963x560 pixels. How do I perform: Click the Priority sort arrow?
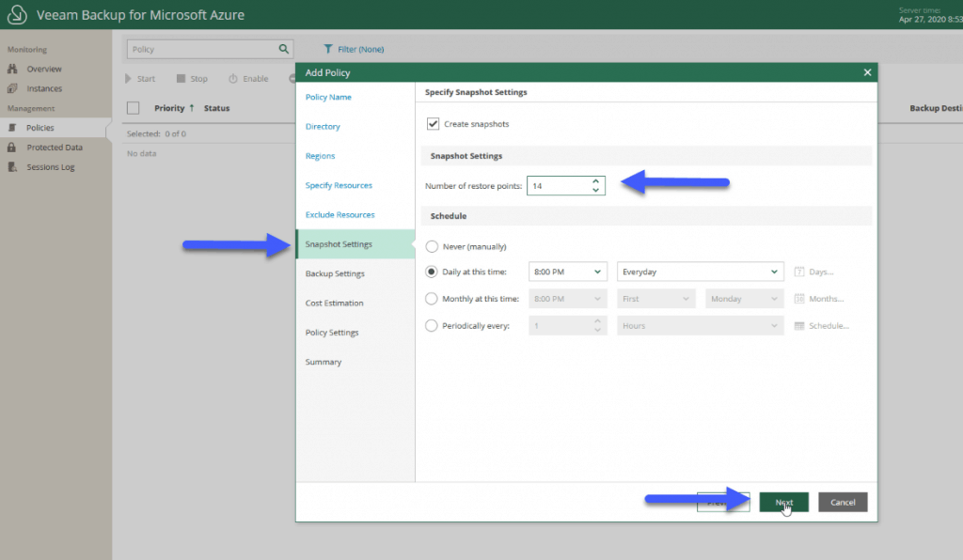click(192, 108)
